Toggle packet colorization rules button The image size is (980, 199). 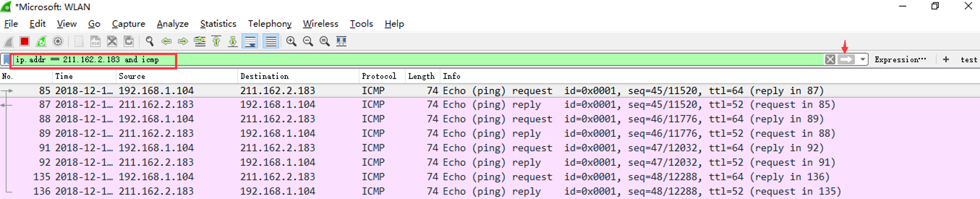tap(270, 41)
